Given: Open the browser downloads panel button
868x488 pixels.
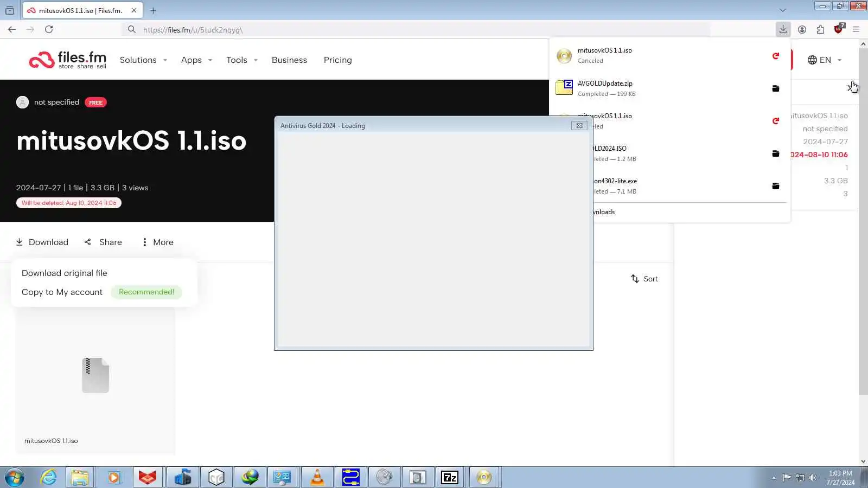Looking at the screenshot, I should 783,29.
